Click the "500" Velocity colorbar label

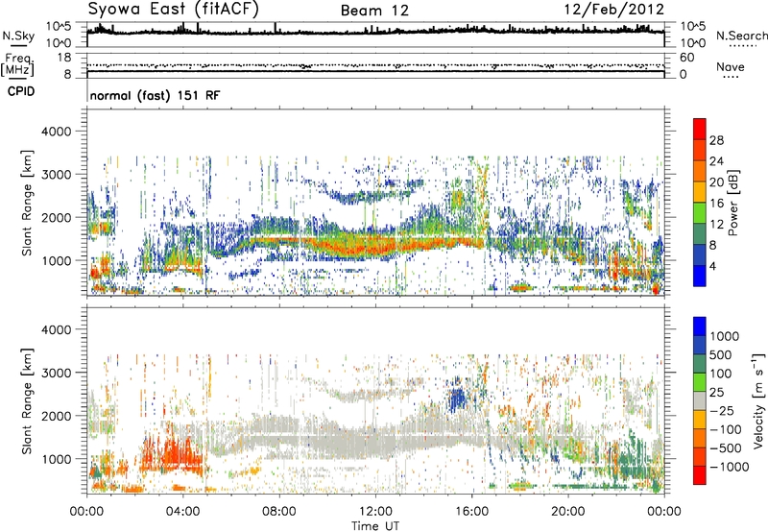(723, 354)
